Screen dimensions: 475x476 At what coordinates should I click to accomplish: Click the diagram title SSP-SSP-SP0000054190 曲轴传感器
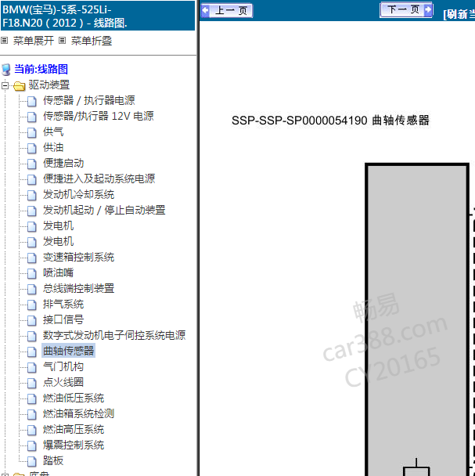click(330, 121)
